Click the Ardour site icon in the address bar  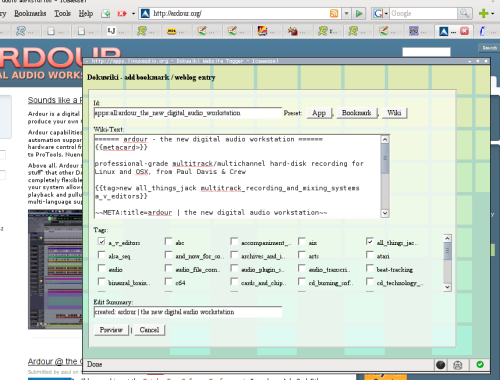point(145,14)
